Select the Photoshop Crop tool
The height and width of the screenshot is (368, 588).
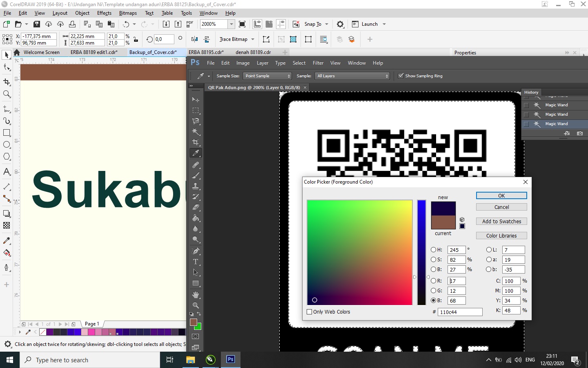tap(196, 142)
